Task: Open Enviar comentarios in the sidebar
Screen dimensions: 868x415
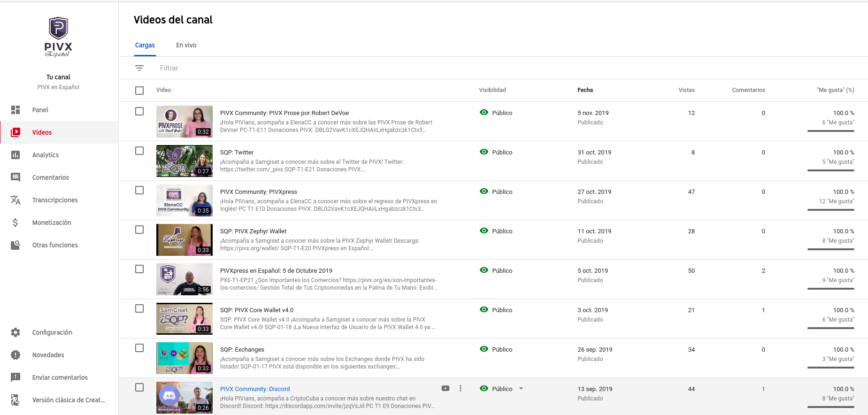Action: click(59, 377)
